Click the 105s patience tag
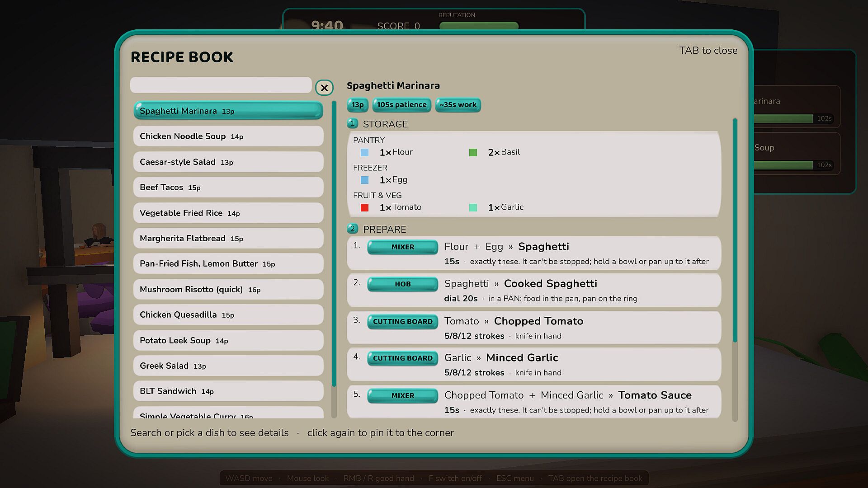This screenshot has height=488, width=868. point(401,105)
